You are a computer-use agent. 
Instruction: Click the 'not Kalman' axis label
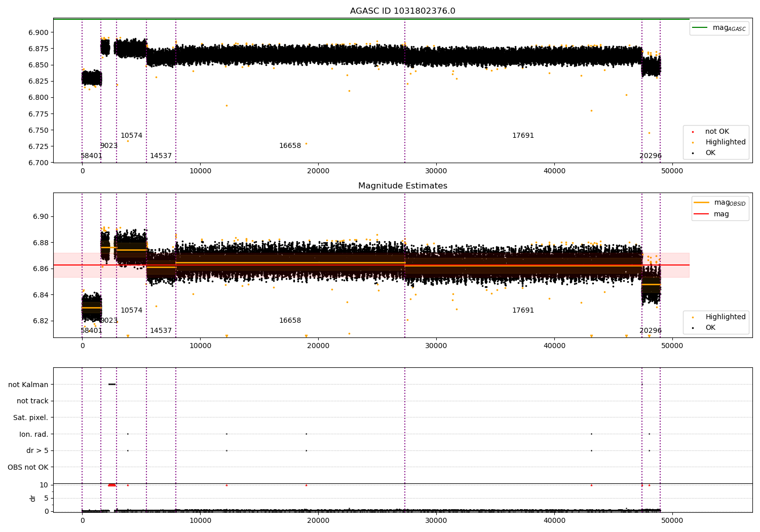pyautogui.click(x=28, y=385)
